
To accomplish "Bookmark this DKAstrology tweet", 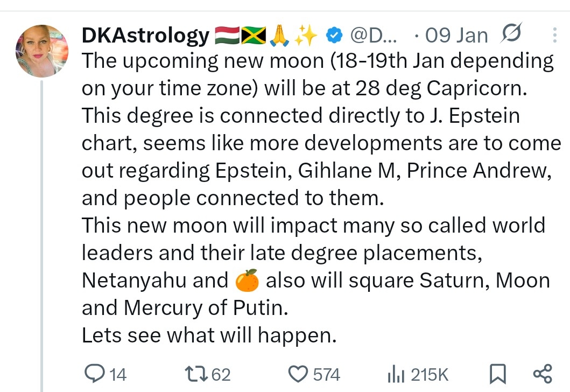I will [497, 373].
